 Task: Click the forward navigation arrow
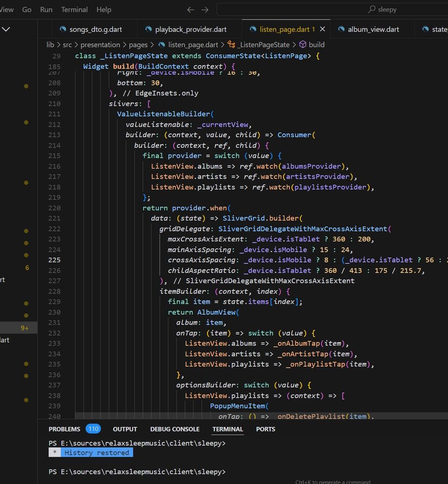coord(205,10)
